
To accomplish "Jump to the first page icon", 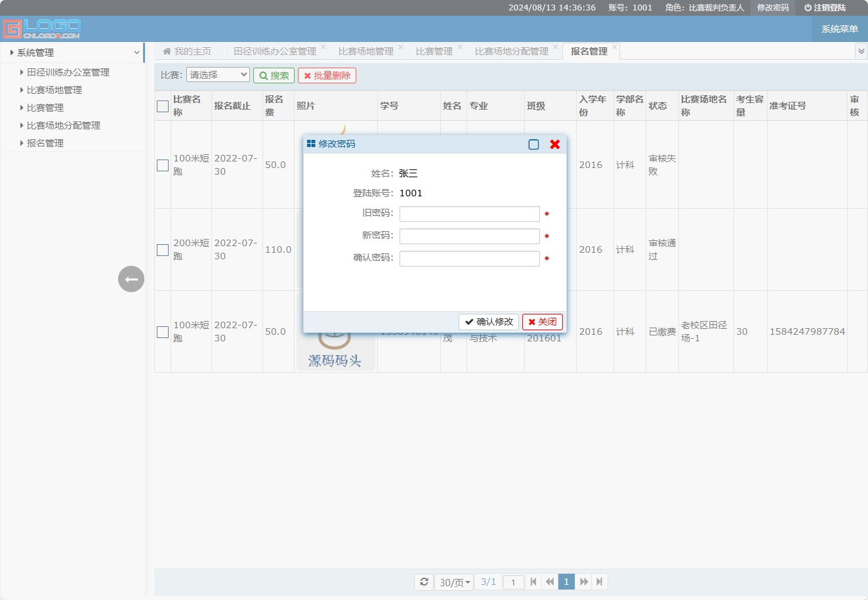I will (x=534, y=582).
